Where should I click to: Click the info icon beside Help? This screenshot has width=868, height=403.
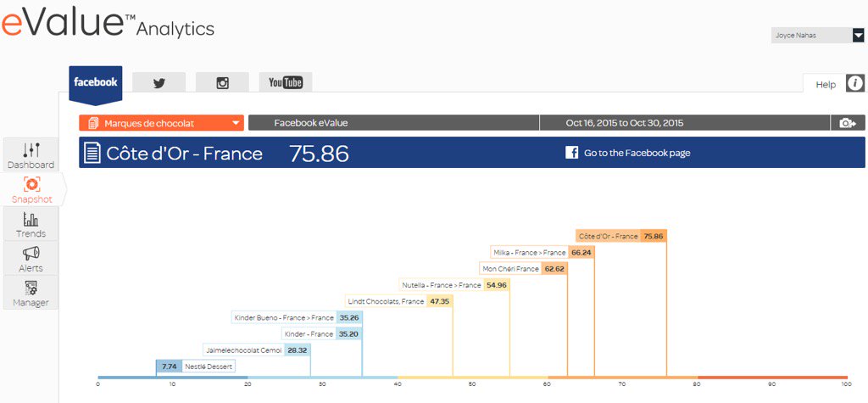(x=855, y=84)
